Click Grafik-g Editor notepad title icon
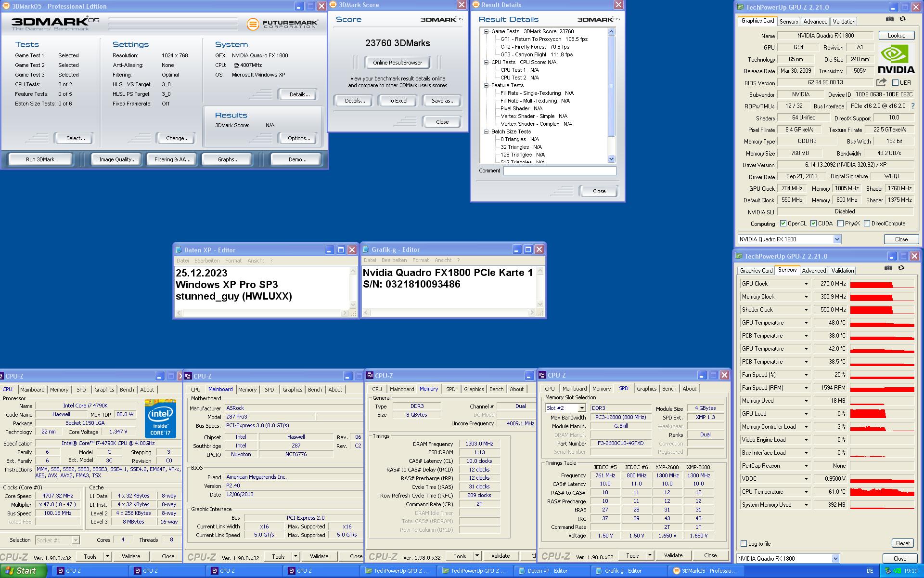Screen dimensions: 924x578 coord(366,250)
